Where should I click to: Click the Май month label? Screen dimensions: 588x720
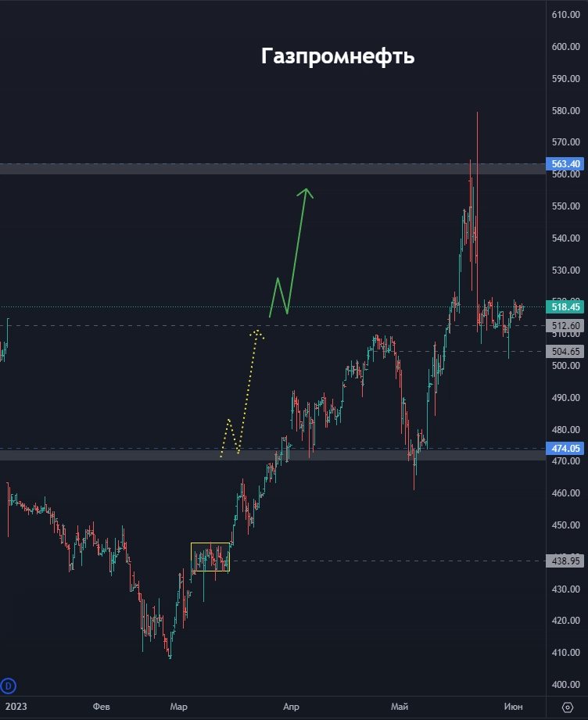point(400,707)
